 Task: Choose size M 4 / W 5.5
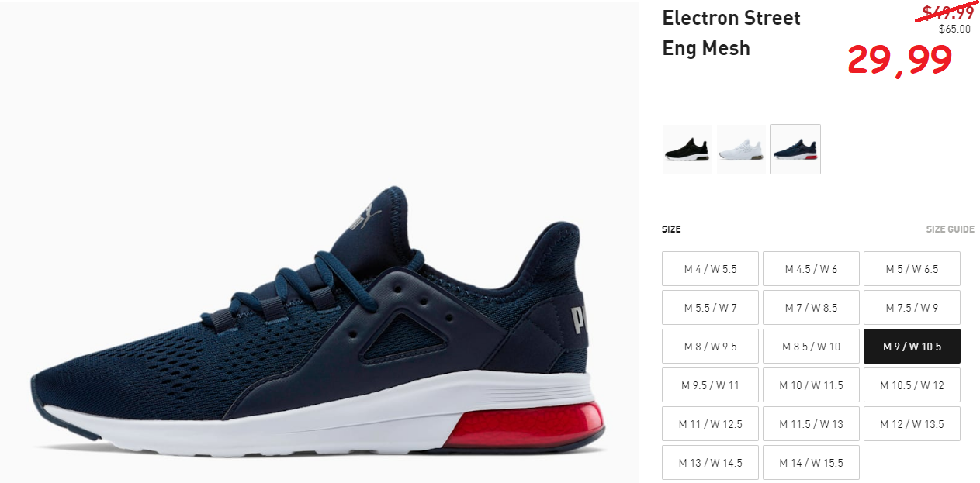tap(711, 269)
